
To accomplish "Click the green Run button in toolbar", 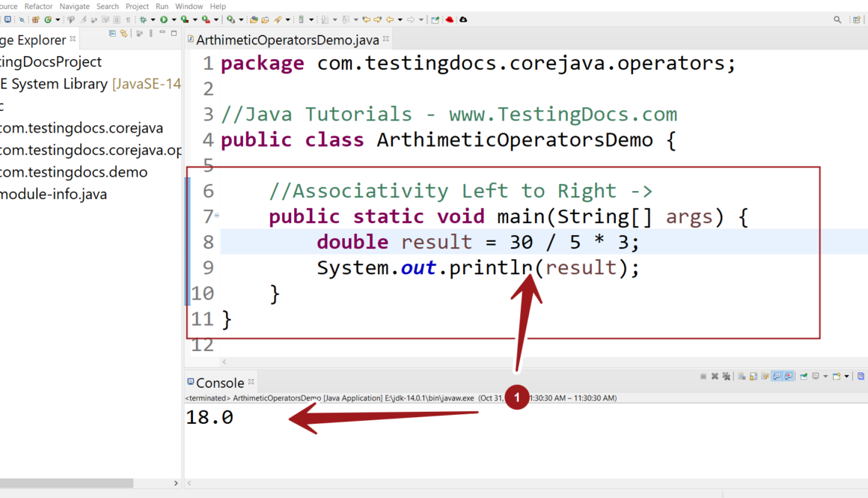I will (x=163, y=19).
